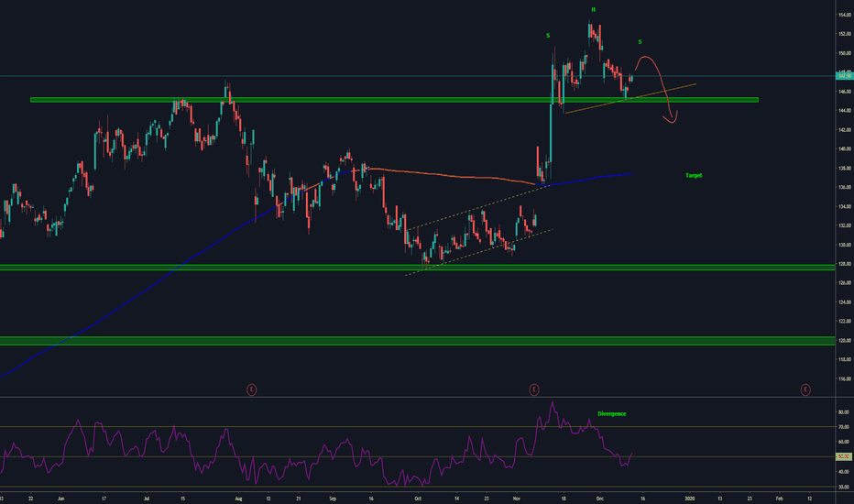Viewport: 854px width, 504px height.
Task: Click the '17' date on time axis
Action: (x=104, y=499)
